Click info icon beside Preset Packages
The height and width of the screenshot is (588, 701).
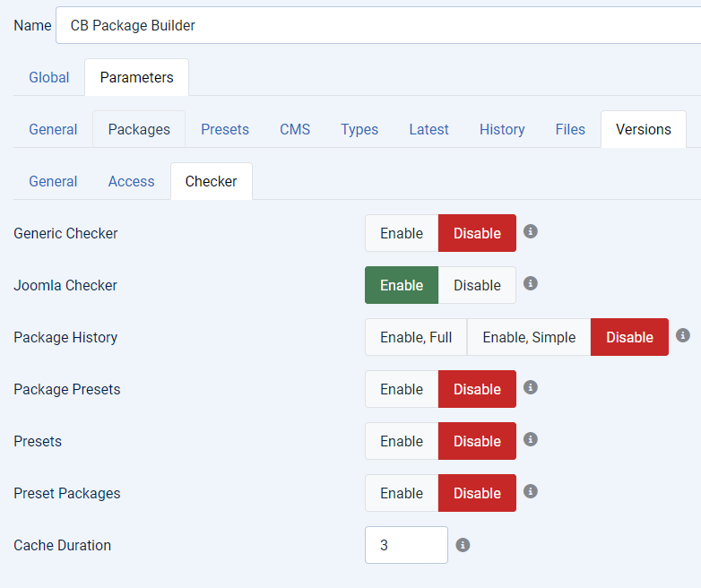click(x=530, y=491)
